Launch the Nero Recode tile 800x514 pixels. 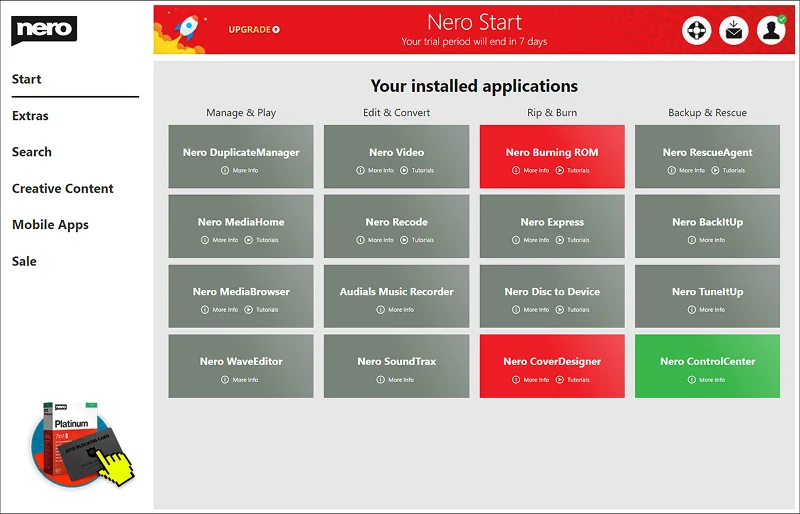click(396, 226)
